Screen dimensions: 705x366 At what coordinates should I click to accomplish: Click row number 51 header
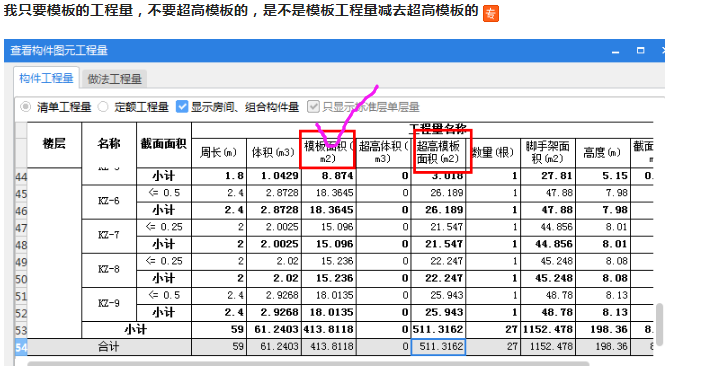click(21, 296)
